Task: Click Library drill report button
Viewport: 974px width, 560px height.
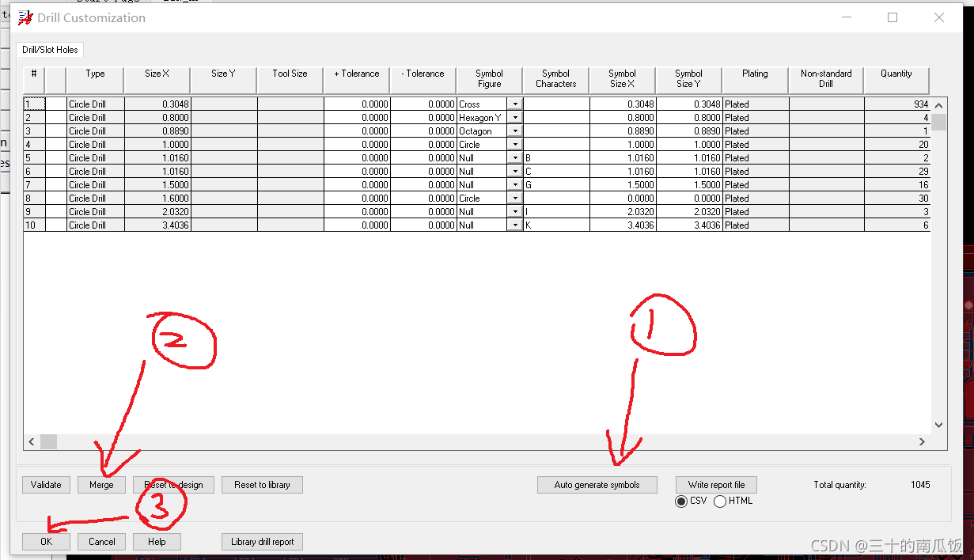Action: (262, 542)
